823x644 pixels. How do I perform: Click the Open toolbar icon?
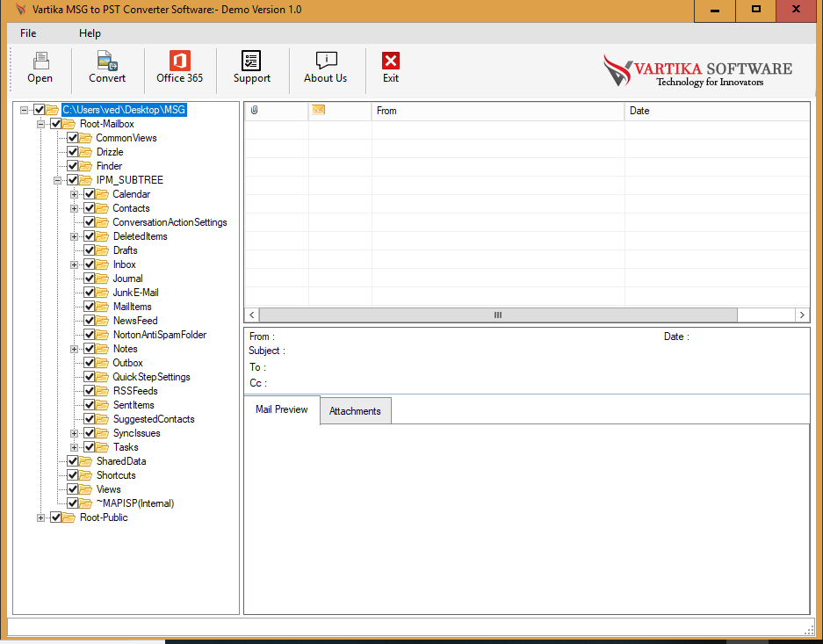[40, 61]
